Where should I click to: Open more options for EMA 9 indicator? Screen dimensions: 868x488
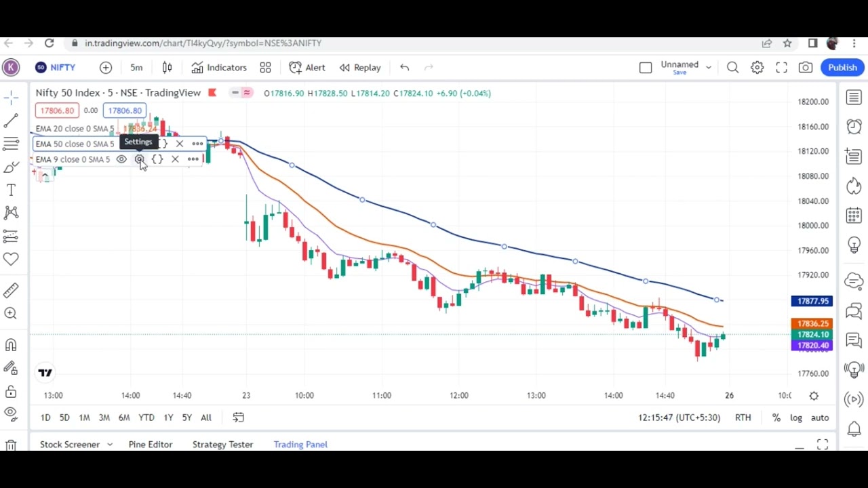click(x=193, y=159)
